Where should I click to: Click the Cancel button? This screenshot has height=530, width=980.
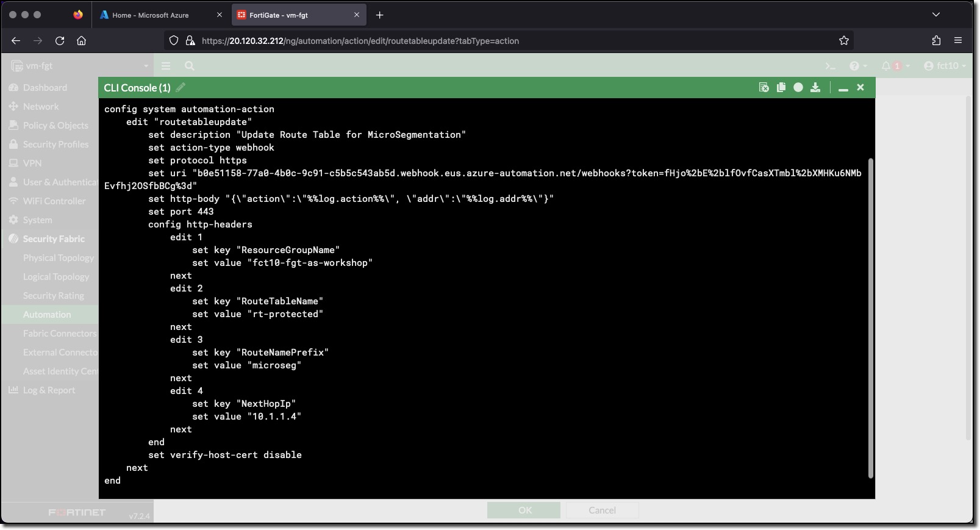pos(602,510)
